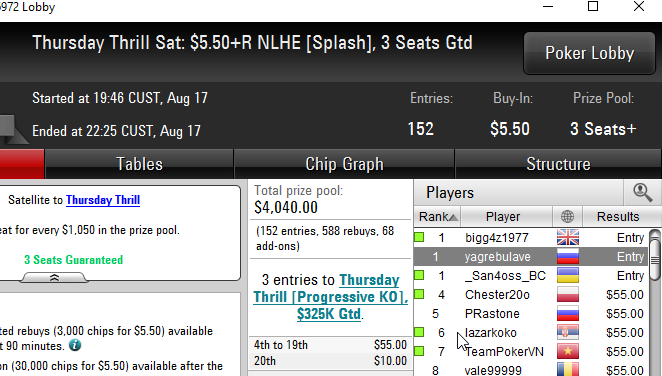Select the yagrebulave player row
Image resolution: width=662 pixels, height=376 pixels.
(x=531, y=257)
